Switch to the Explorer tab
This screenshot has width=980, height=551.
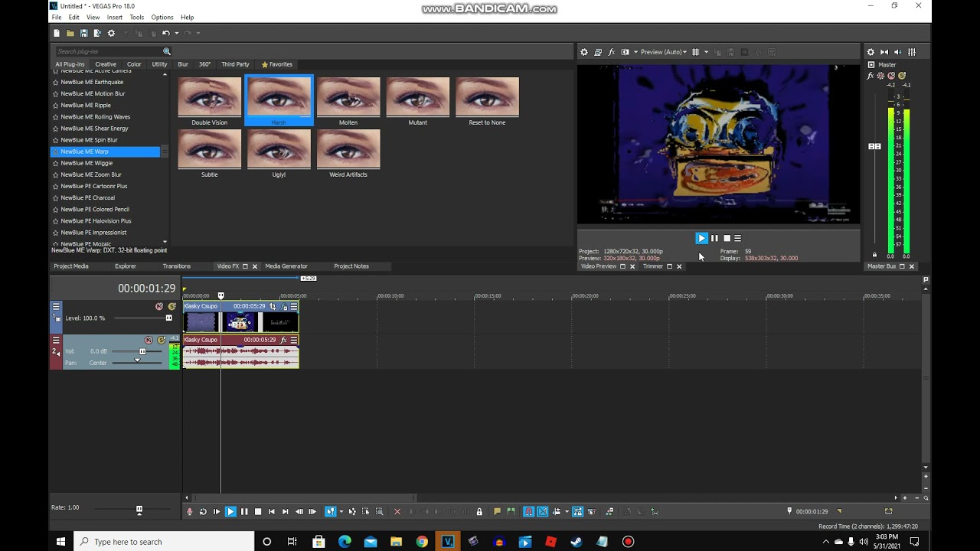pyautogui.click(x=126, y=266)
